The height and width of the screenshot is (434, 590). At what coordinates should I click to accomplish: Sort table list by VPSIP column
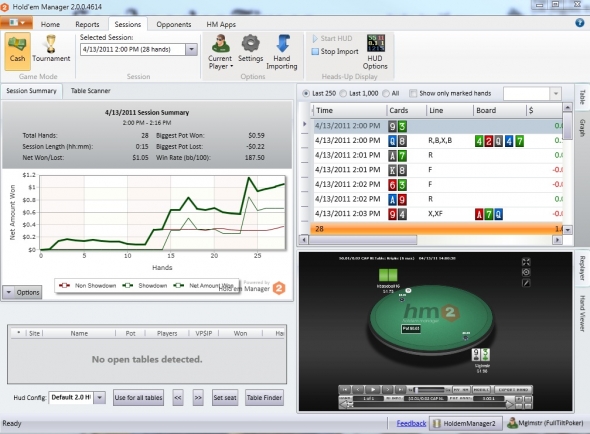point(204,333)
